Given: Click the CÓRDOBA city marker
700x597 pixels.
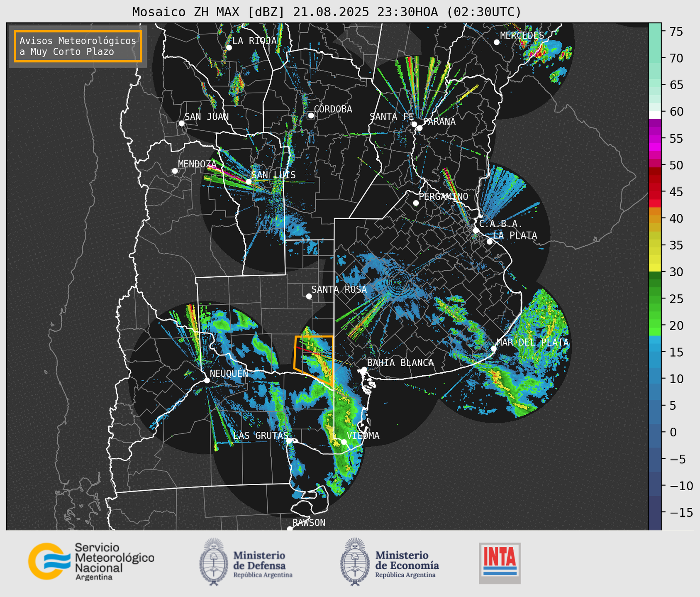Looking at the screenshot, I should (x=311, y=115).
